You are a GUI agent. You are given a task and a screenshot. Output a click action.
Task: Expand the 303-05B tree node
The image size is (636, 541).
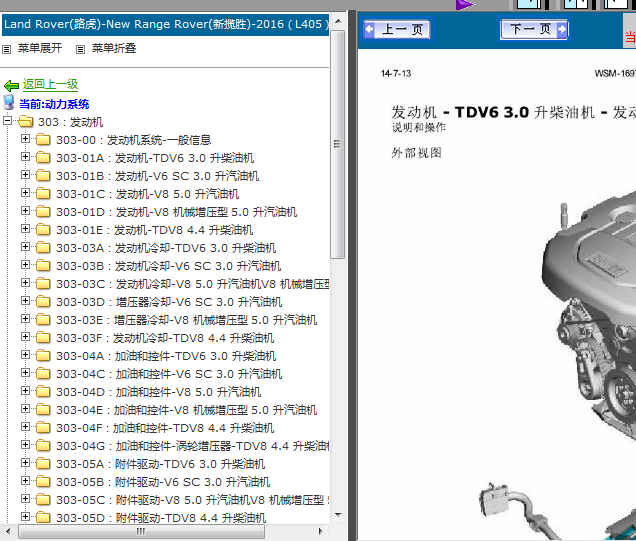coord(26,481)
